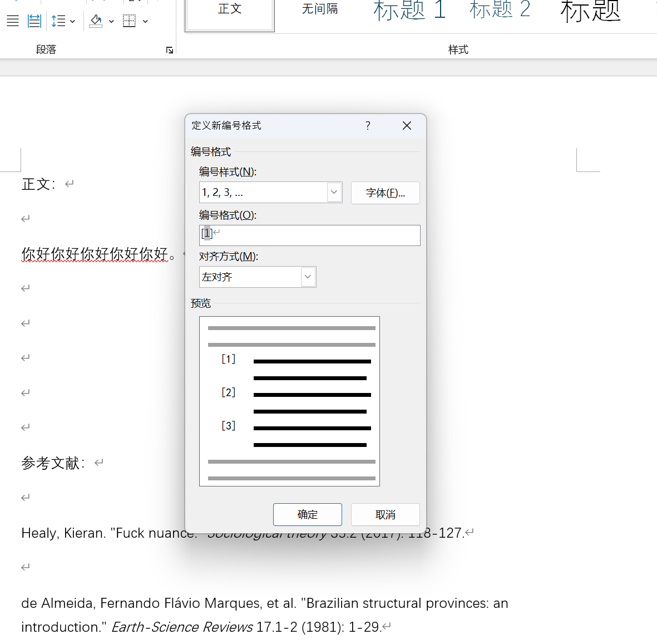Open the 编号样式 dropdown list
The width and height of the screenshot is (657, 644).
coord(334,193)
